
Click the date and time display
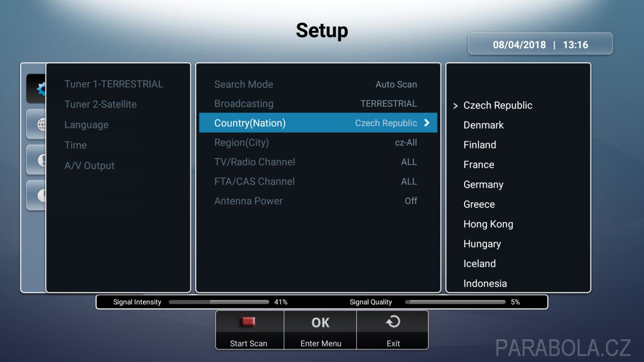point(540,44)
